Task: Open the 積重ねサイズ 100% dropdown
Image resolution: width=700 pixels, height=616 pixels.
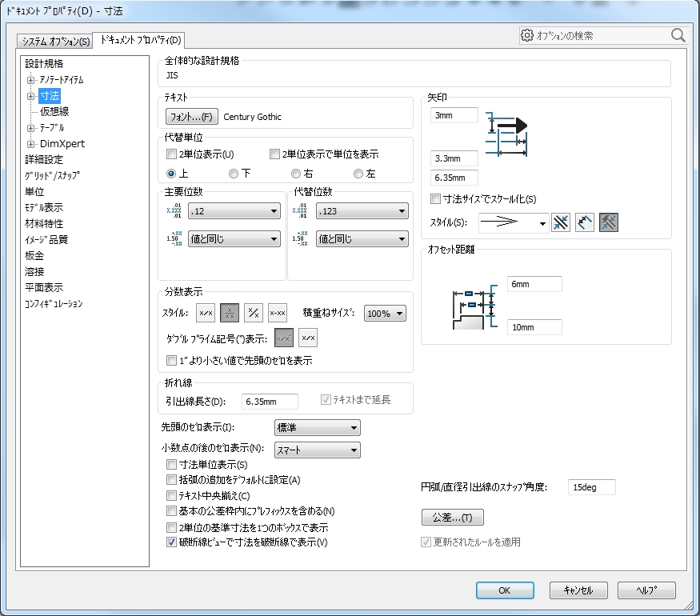Action: [385, 314]
